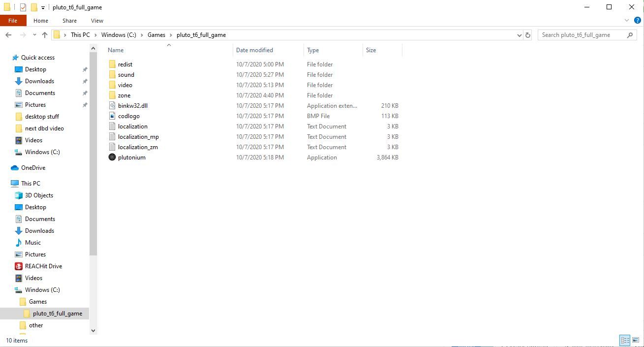Sort by Date modified column header

[x=254, y=50]
